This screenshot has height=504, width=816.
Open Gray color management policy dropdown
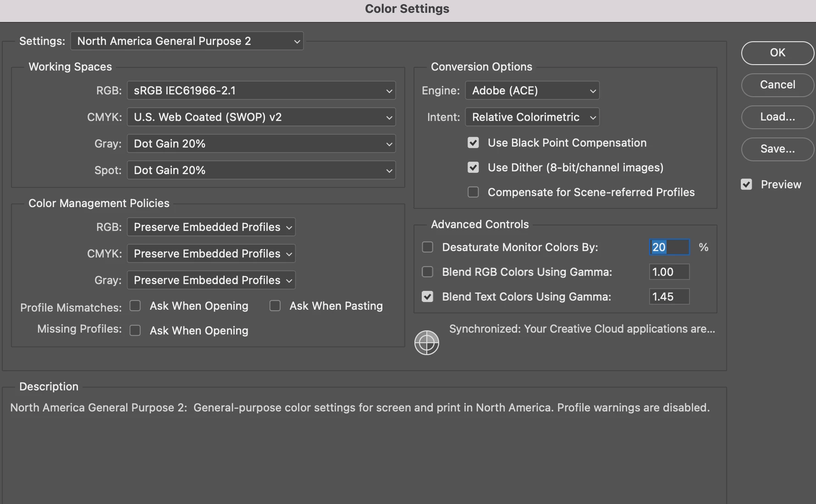tap(211, 280)
